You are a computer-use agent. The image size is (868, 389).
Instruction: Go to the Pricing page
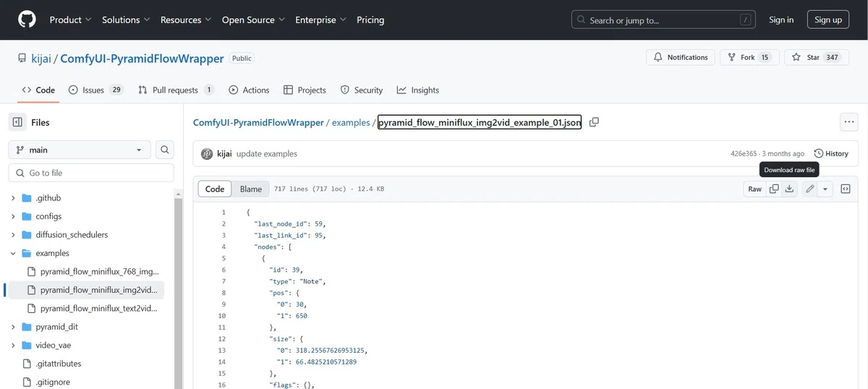pyautogui.click(x=370, y=20)
